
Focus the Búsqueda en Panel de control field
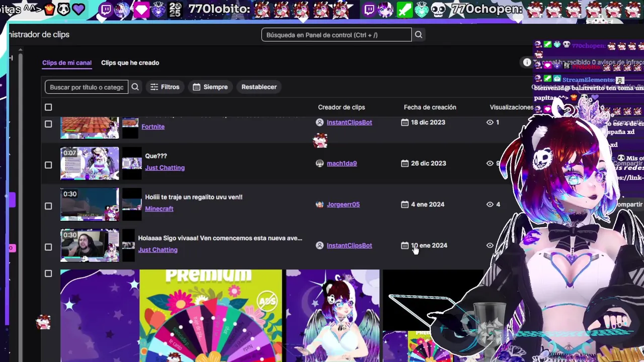point(336,35)
